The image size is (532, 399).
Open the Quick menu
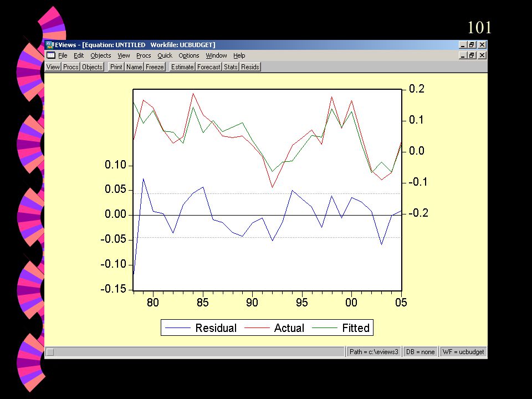tap(165, 55)
